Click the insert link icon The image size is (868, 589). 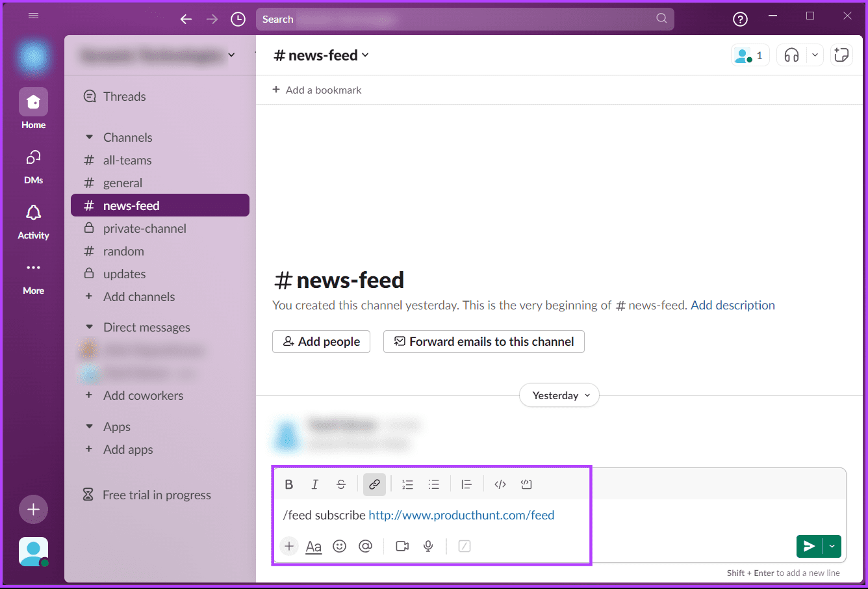point(374,484)
